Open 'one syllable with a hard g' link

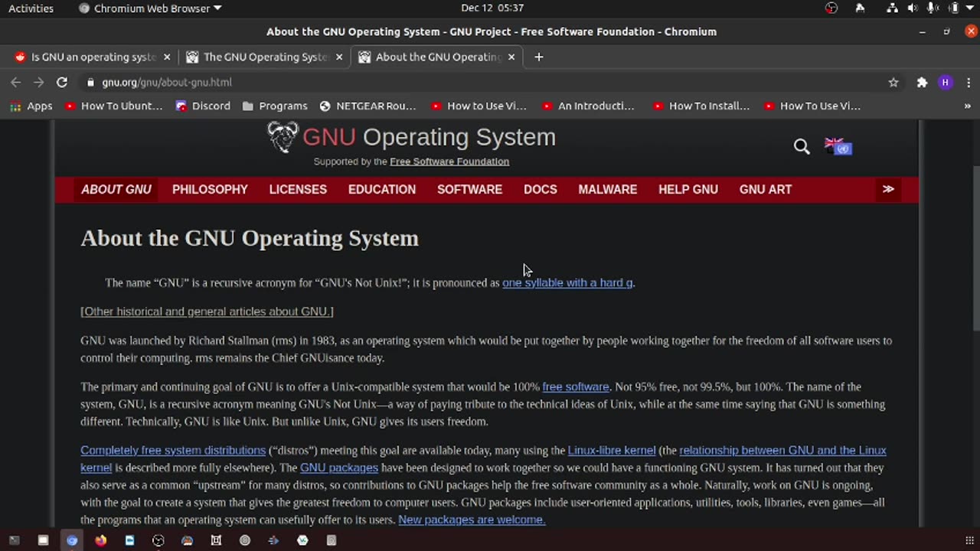click(567, 282)
